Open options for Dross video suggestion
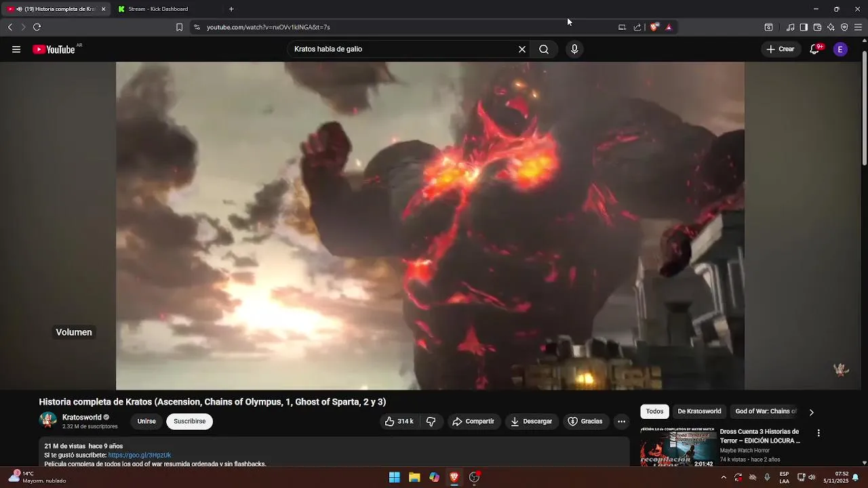Image resolution: width=868 pixels, height=488 pixels. point(818,433)
